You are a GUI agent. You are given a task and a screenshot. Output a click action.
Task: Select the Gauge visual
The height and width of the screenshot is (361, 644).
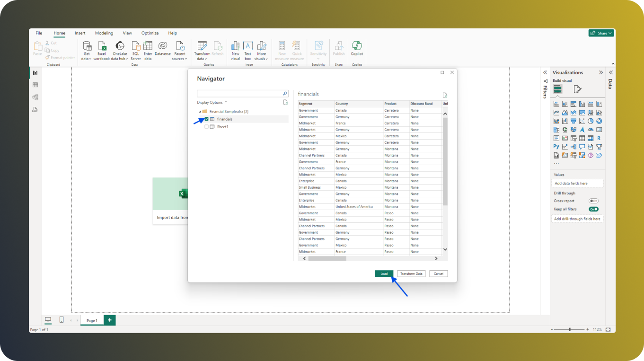tap(590, 130)
